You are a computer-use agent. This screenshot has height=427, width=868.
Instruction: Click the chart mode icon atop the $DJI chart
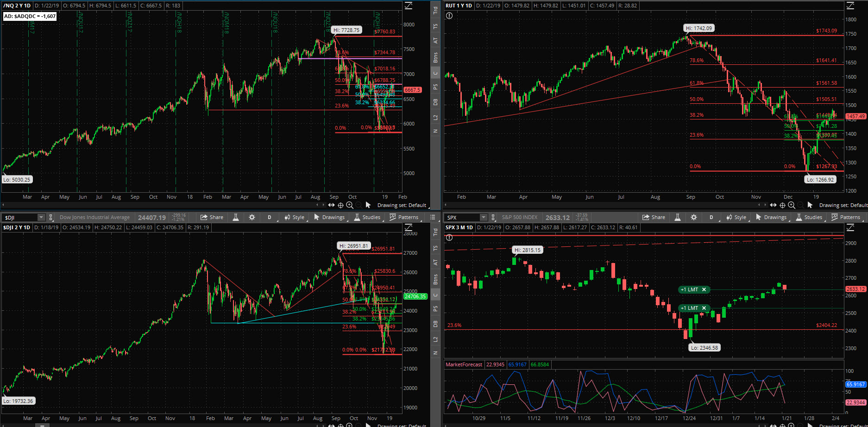409,227
